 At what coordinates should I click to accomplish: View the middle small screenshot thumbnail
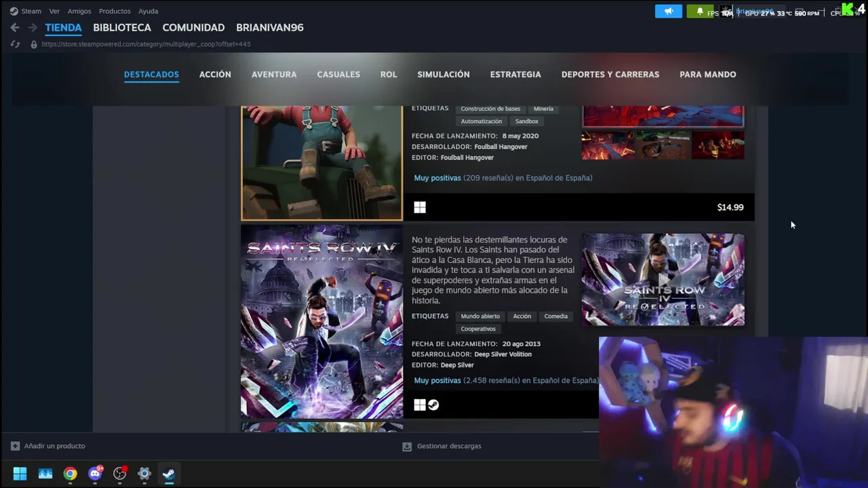[x=663, y=145]
